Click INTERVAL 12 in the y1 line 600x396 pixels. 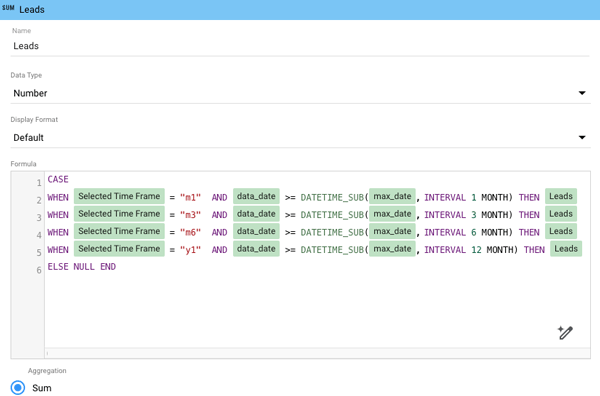[453, 250]
